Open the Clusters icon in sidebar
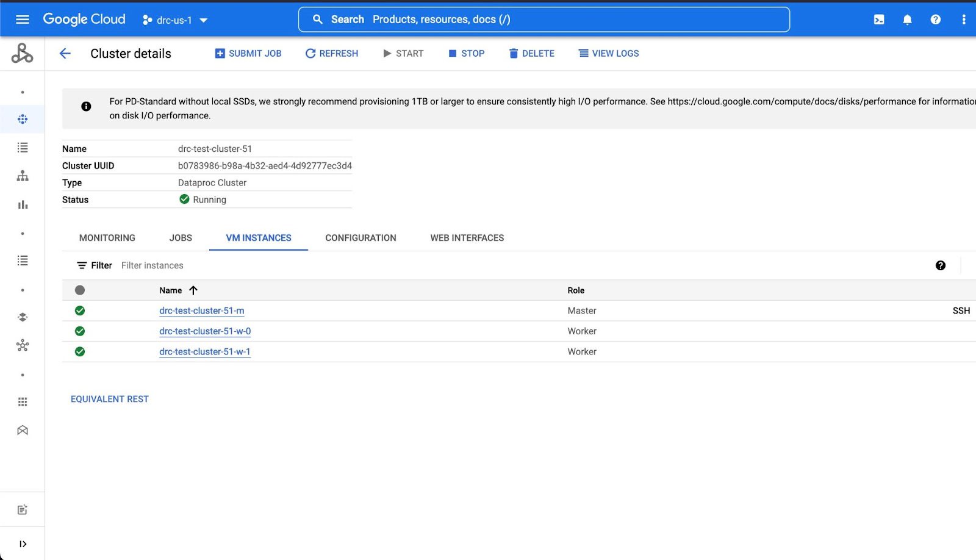976x560 pixels. pyautogui.click(x=23, y=119)
